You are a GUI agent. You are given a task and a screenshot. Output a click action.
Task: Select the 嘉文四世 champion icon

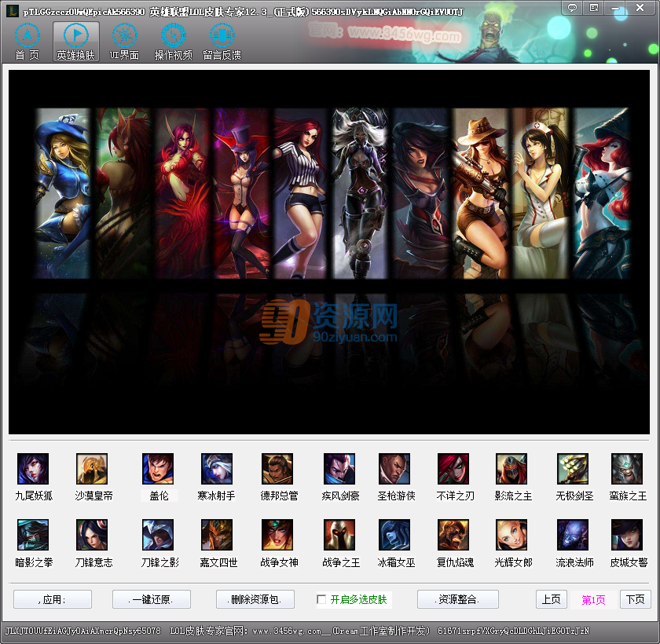tap(217, 535)
